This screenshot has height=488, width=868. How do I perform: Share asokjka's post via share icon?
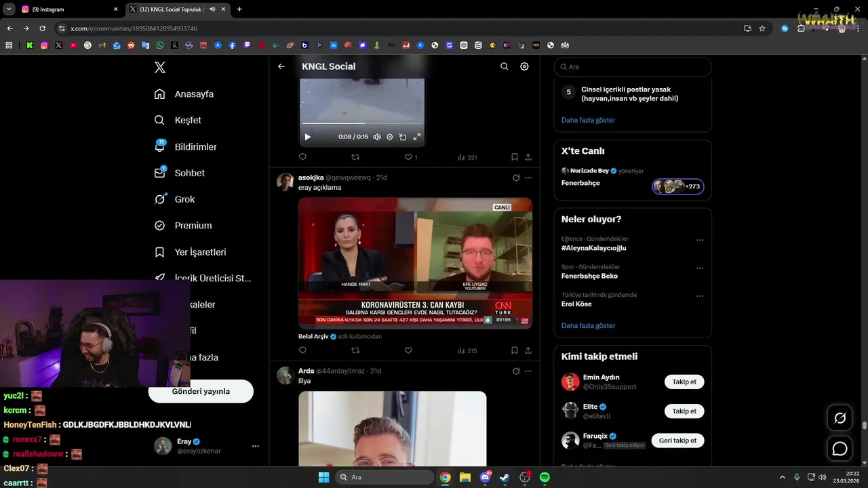click(528, 350)
